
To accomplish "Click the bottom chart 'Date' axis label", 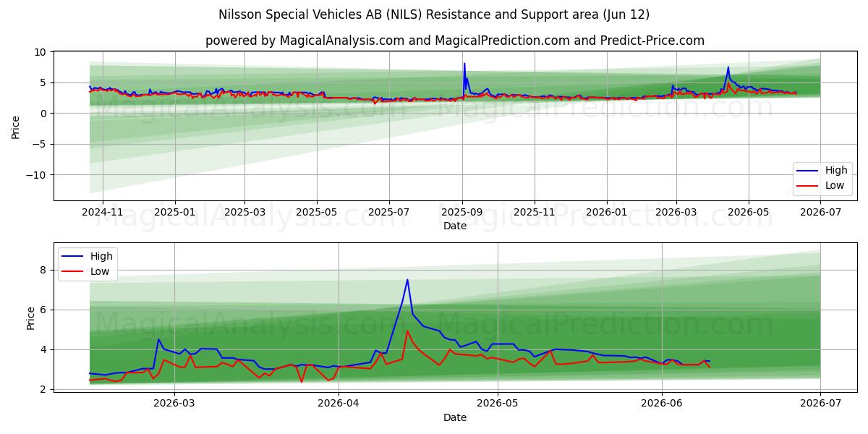I will click(x=455, y=417).
